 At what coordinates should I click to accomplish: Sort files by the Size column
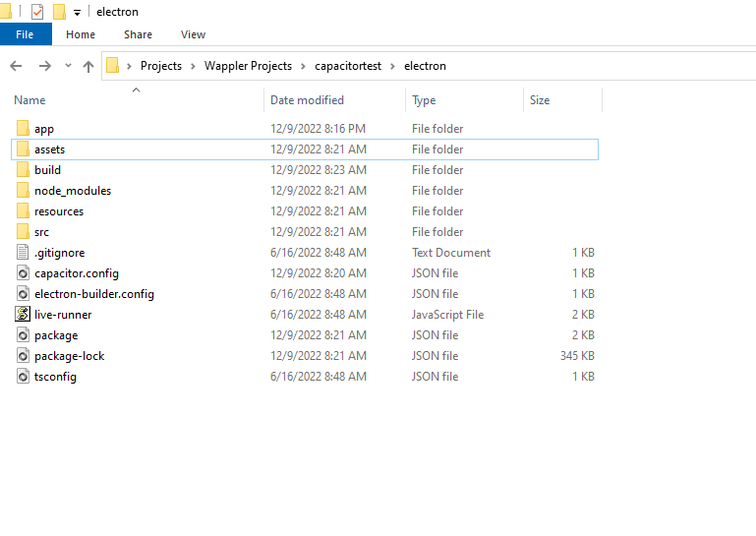tap(540, 100)
